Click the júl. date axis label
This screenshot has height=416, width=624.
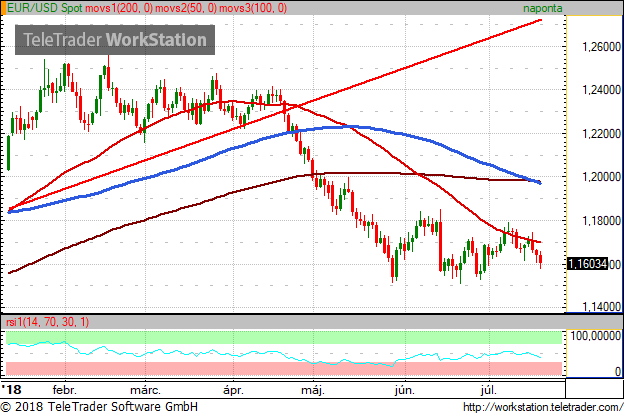coord(489,390)
